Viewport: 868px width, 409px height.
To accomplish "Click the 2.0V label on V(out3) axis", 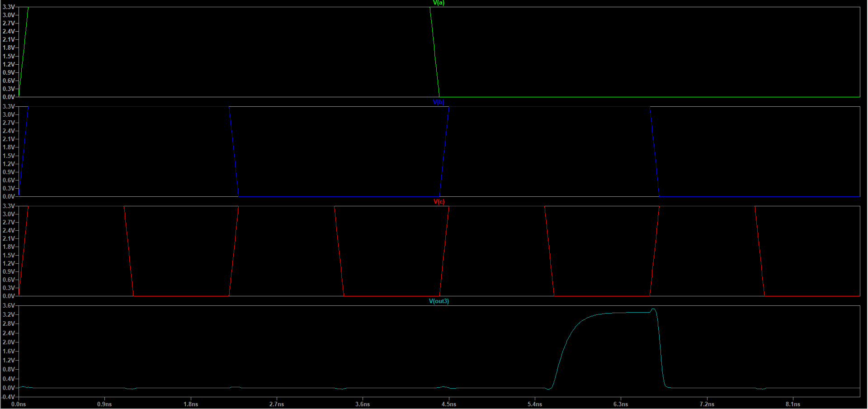I will [x=9, y=342].
